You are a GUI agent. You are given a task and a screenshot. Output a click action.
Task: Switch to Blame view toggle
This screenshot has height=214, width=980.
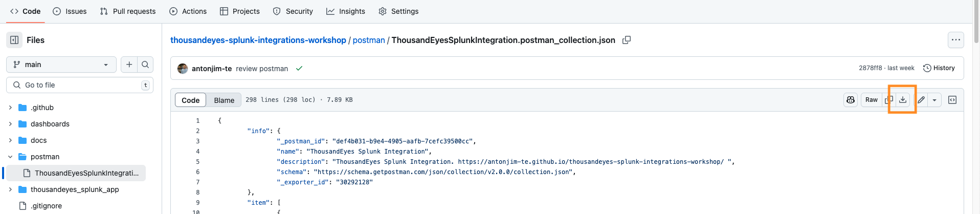[224, 100]
